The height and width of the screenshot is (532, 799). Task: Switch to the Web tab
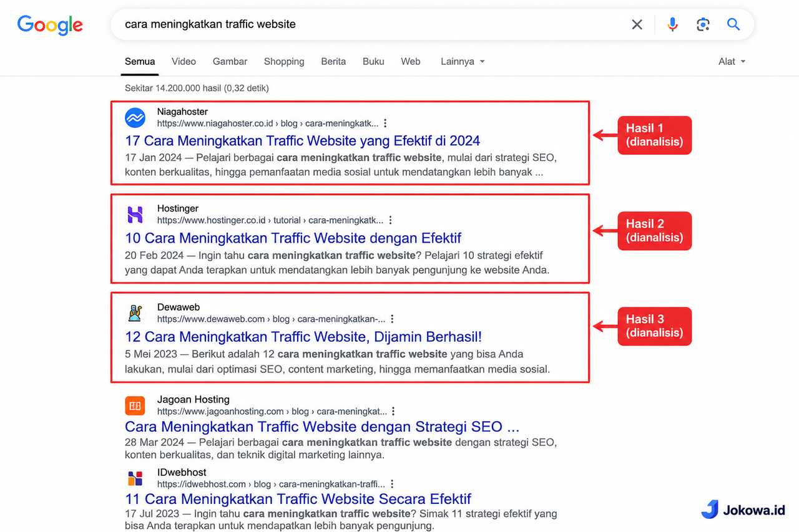click(x=411, y=61)
